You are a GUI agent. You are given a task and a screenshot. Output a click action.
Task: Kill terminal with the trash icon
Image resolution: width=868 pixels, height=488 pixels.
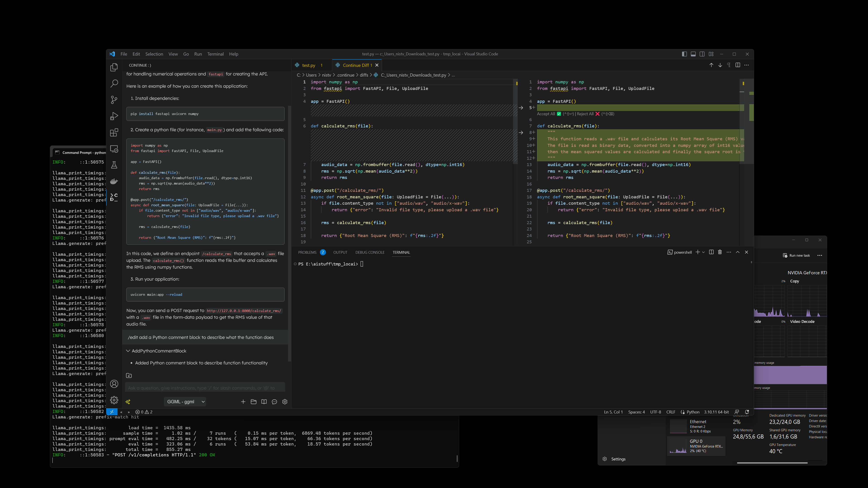[x=720, y=252]
